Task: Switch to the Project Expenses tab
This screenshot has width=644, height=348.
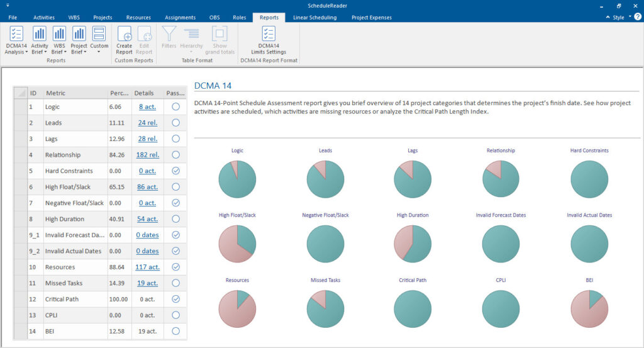Action: 372,17
